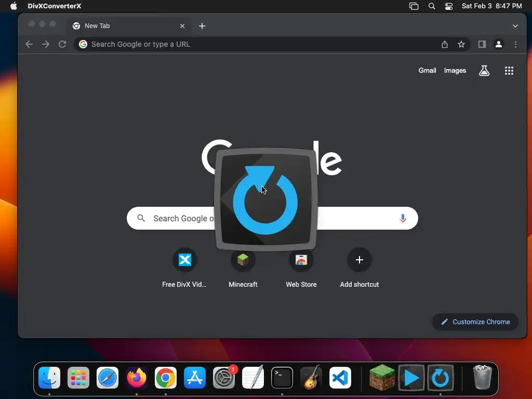Open DivX Converter dock icon
532x399 pixels.
[x=441, y=378]
